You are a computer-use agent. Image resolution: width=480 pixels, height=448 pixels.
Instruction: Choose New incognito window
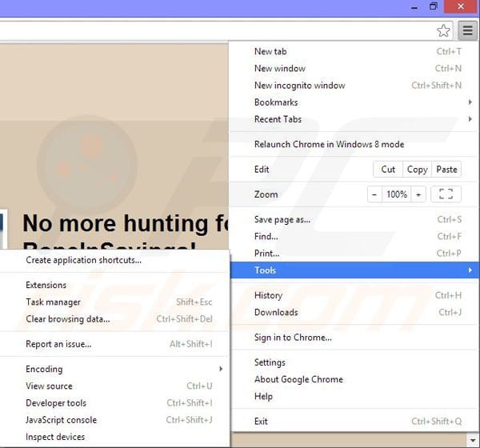click(354, 86)
